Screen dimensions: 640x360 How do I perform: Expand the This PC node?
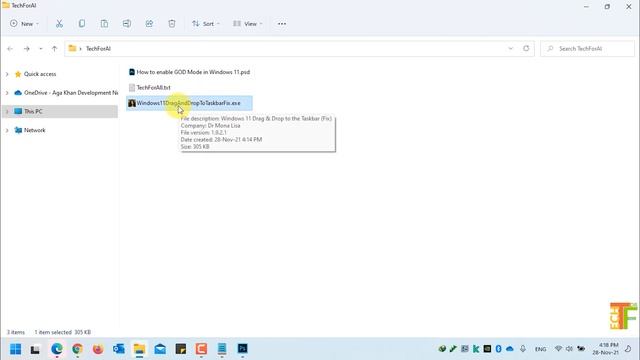click(7, 111)
